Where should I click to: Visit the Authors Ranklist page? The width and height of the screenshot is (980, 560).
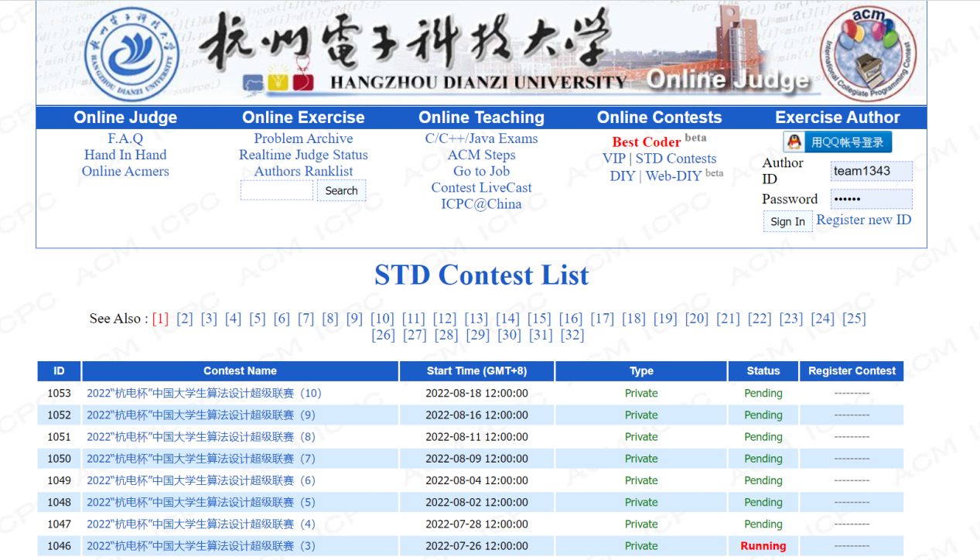303,171
